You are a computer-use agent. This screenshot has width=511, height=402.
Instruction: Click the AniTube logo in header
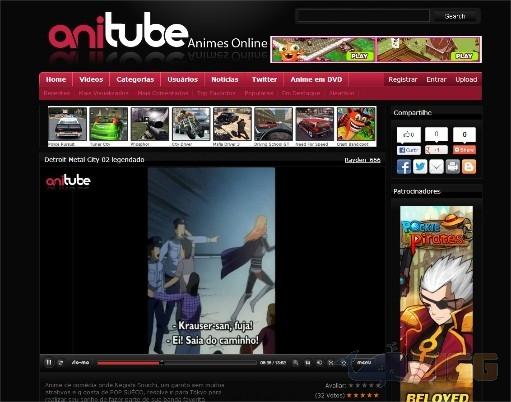[x=118, y=32]
